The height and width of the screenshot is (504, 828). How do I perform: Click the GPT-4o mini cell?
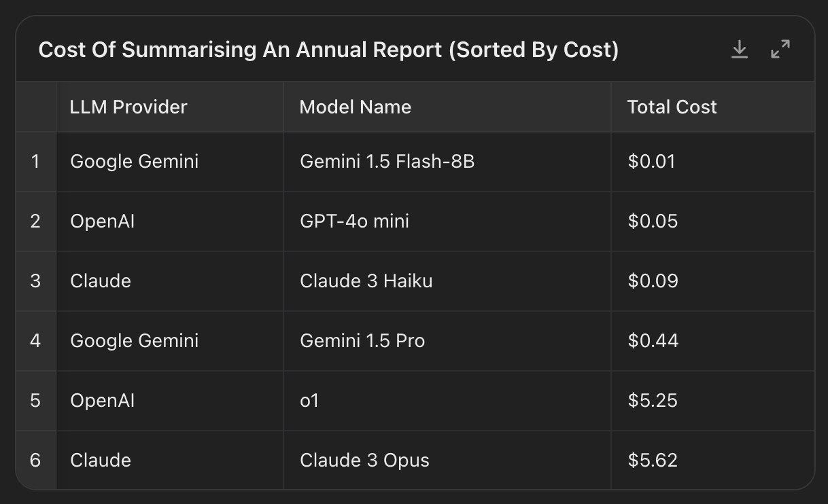pos(354,221)
